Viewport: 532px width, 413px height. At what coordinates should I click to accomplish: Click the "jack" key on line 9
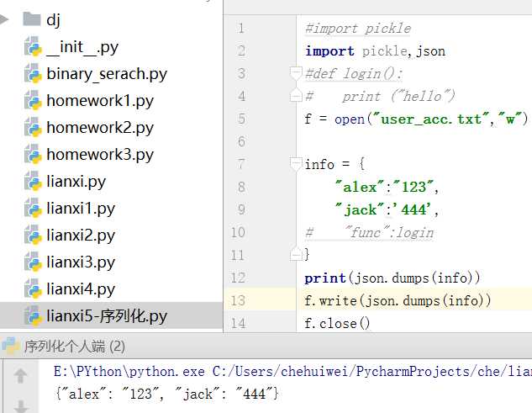[360, 209]
